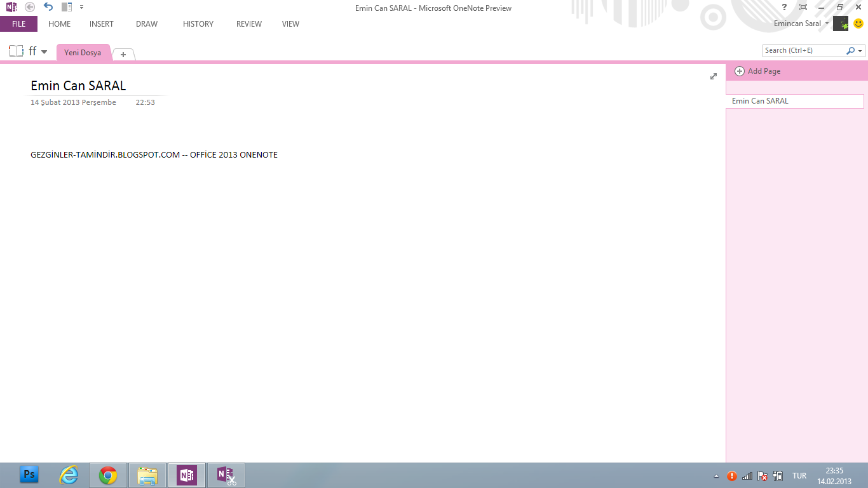Undo the last action
This screenshot has width=868, height=488.
48,7
